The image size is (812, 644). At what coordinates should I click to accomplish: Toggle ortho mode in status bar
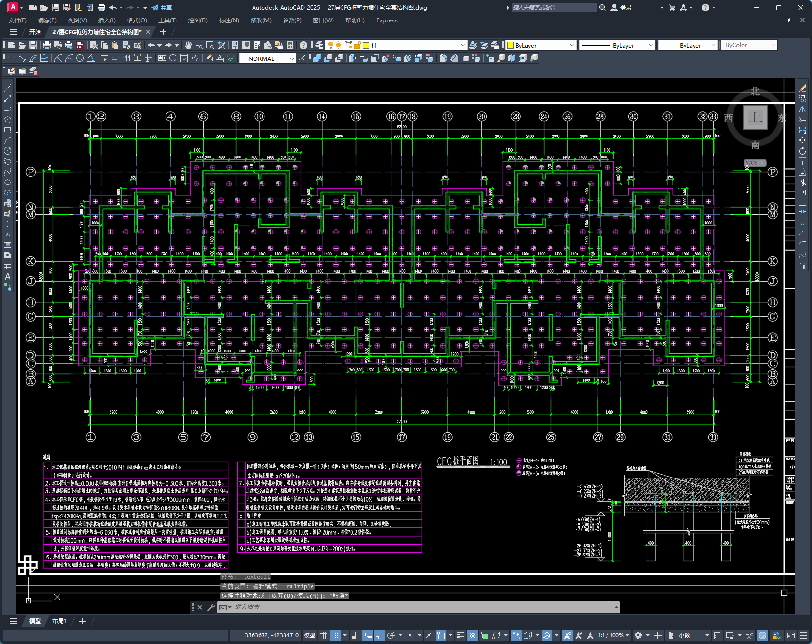[x=380, y=635]
